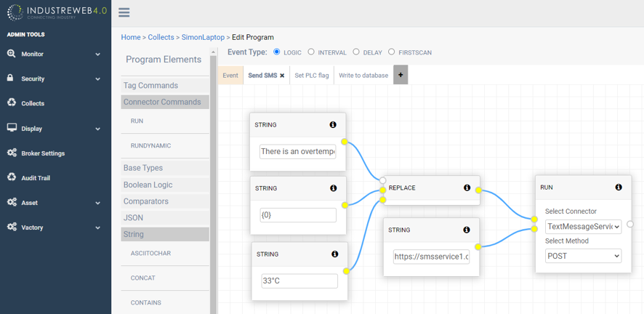Select the LOGIC event type
The height and width of the screenshot is (314, 644).
tap(276, 52)
